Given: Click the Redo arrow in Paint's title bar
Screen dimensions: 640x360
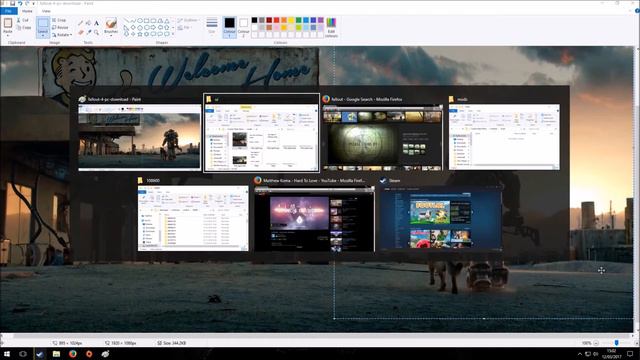Looking at the screenshot, I should (27, 3).
